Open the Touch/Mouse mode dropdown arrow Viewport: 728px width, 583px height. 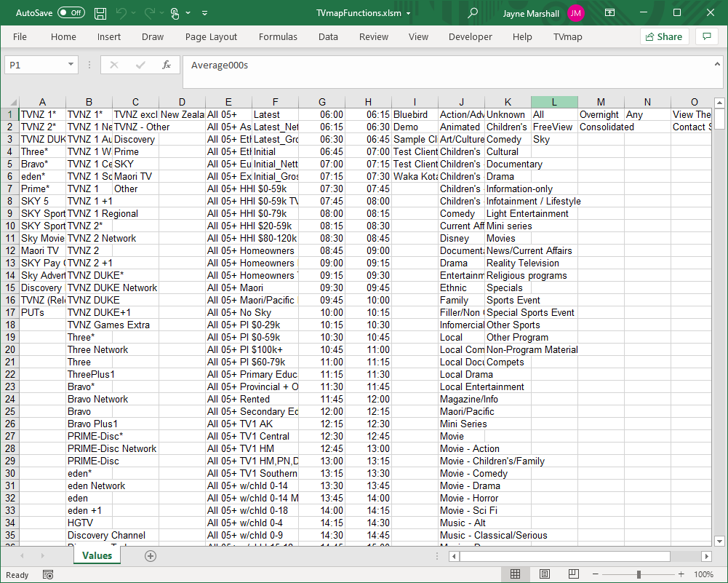click(188, 13)
